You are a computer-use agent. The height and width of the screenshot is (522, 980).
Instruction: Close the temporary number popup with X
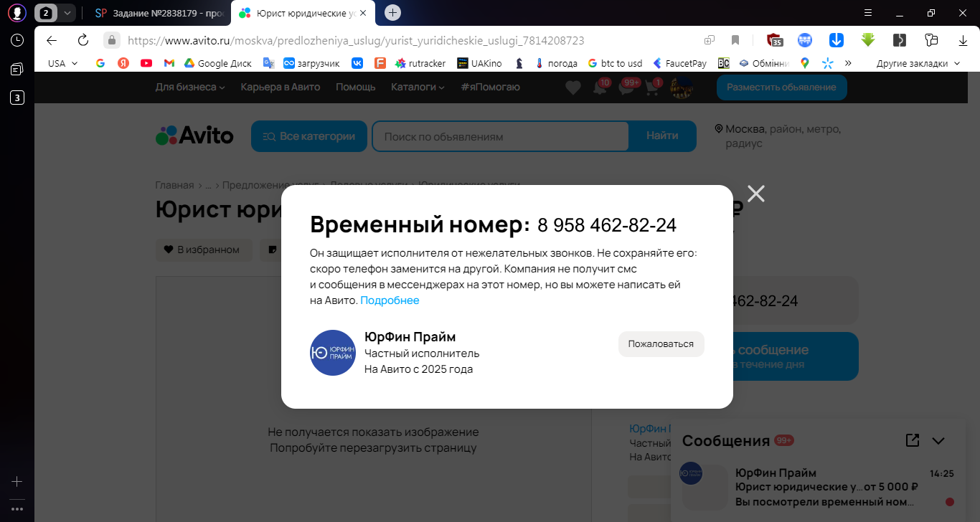point(756,194)
